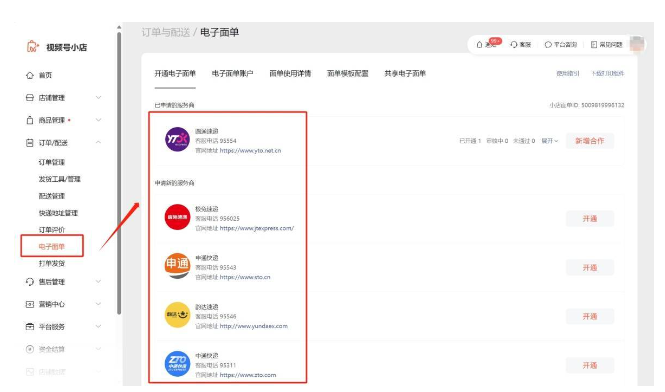Click 审核中 0 status text
Viewport: 665px width, 392px height.
497,141
